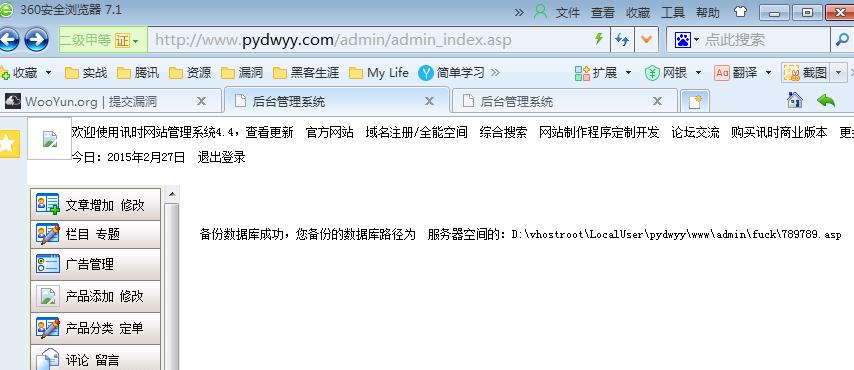Click the broken logo image at page top

click(x=50, y=139)
